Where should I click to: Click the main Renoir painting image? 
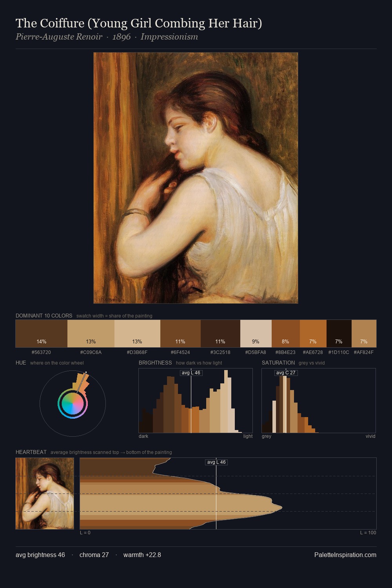(196, 178)
